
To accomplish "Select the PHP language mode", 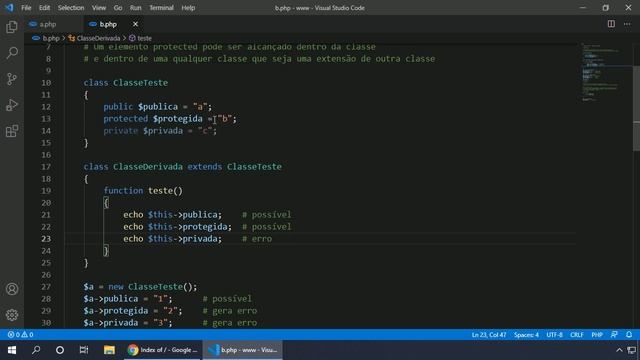I will (x=597, y=335).
